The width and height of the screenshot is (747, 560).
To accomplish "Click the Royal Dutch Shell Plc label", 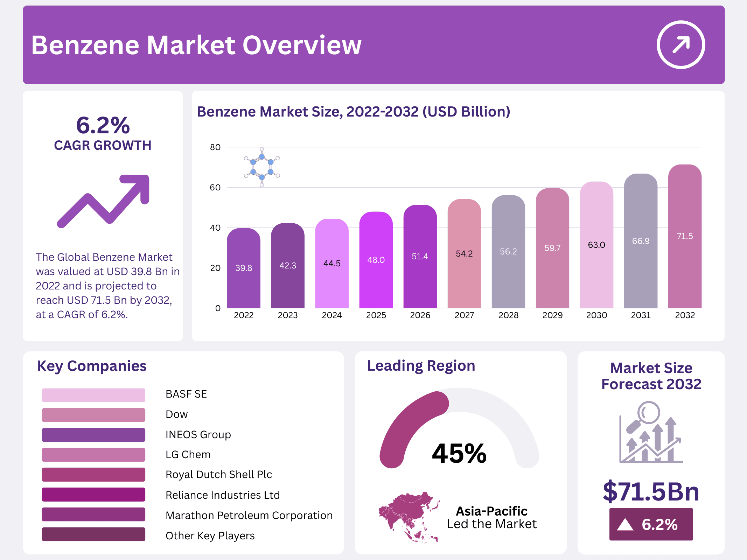I will pyautogui.click(x=218, y=475).
